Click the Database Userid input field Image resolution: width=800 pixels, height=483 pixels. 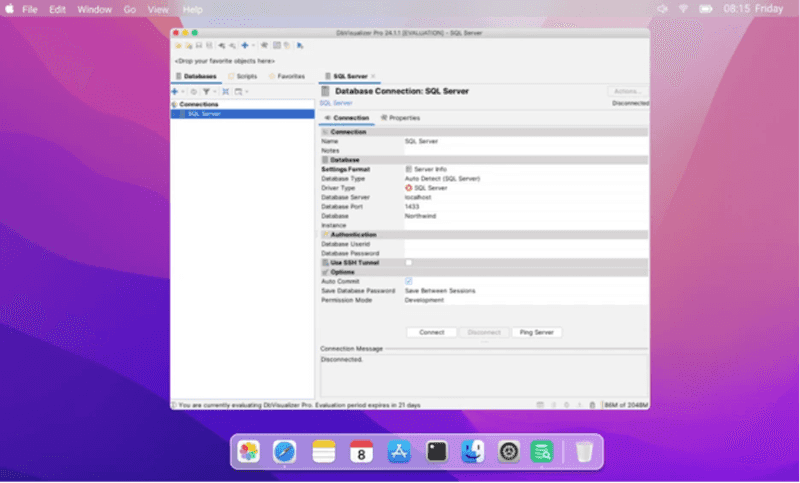526,244
